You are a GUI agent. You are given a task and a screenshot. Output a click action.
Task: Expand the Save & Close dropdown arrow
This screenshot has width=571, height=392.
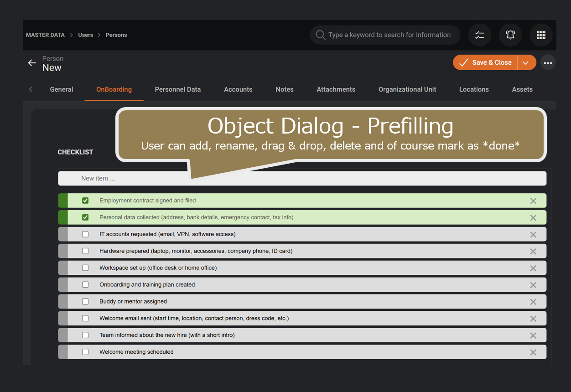pos(526,63)
